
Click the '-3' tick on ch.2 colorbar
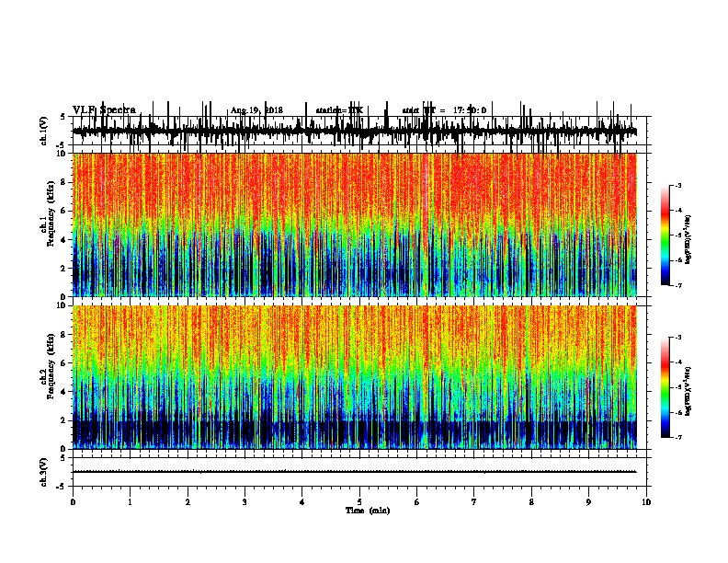[678, 338]
